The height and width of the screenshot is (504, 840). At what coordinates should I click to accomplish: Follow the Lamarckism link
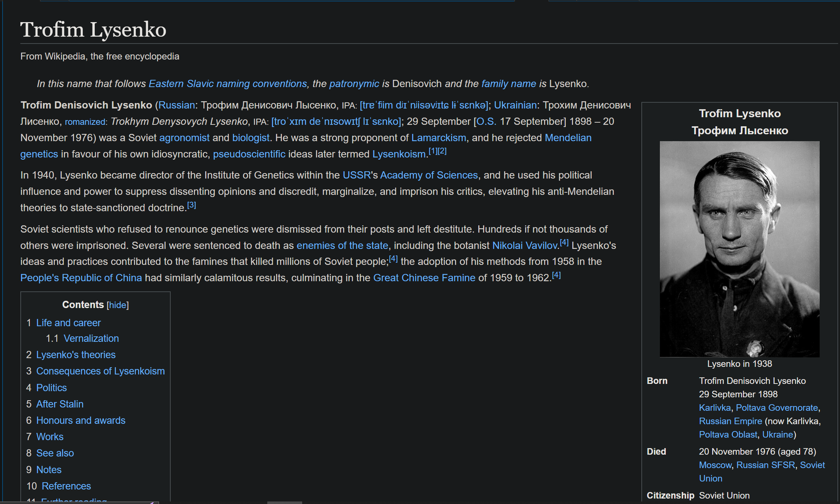[x=439, y=138]
